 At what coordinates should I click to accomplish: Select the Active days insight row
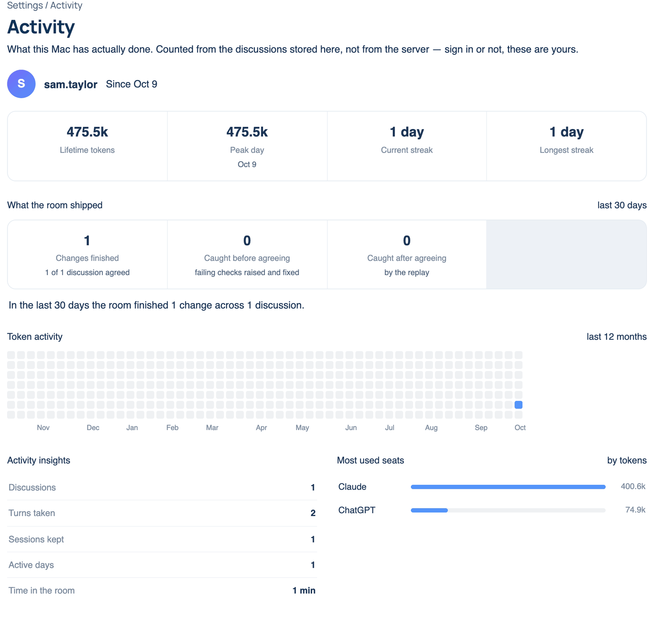(162, 565)
